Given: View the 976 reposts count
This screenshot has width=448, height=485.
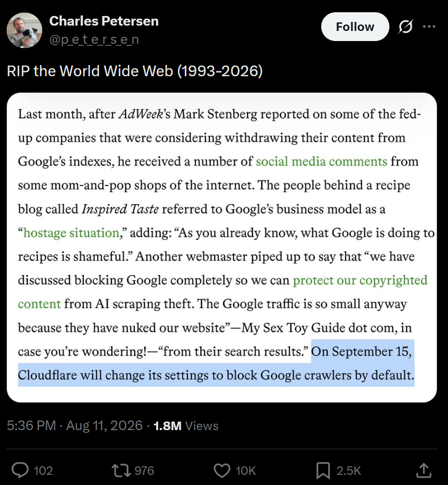Looking at the screenshot, I should (144, 471).
